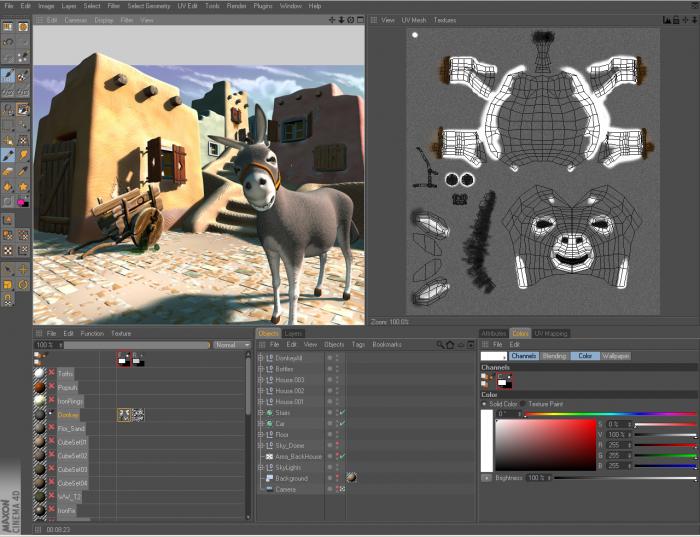Click the orange Popush material sphere
The width and height of the screenshot is (700, 537).
coord(40,387)
